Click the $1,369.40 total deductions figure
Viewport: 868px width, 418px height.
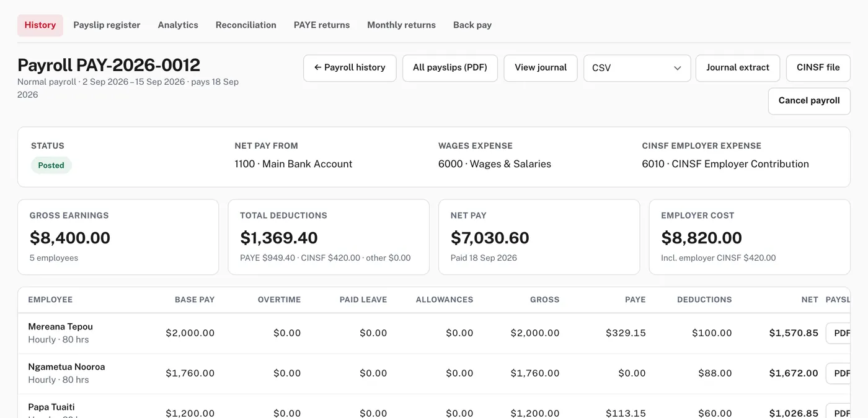[x=279, y=238]
